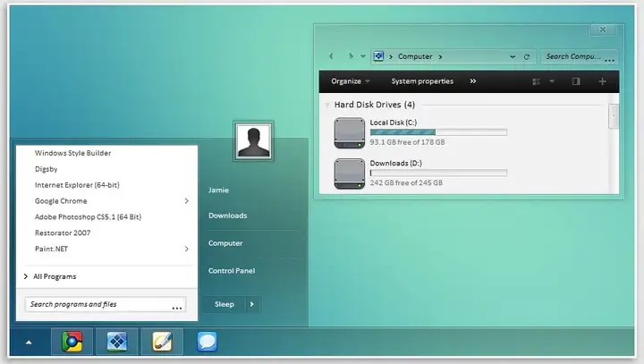Click Local Disk (C:) label
644x364 pixels.
point(393,123)
